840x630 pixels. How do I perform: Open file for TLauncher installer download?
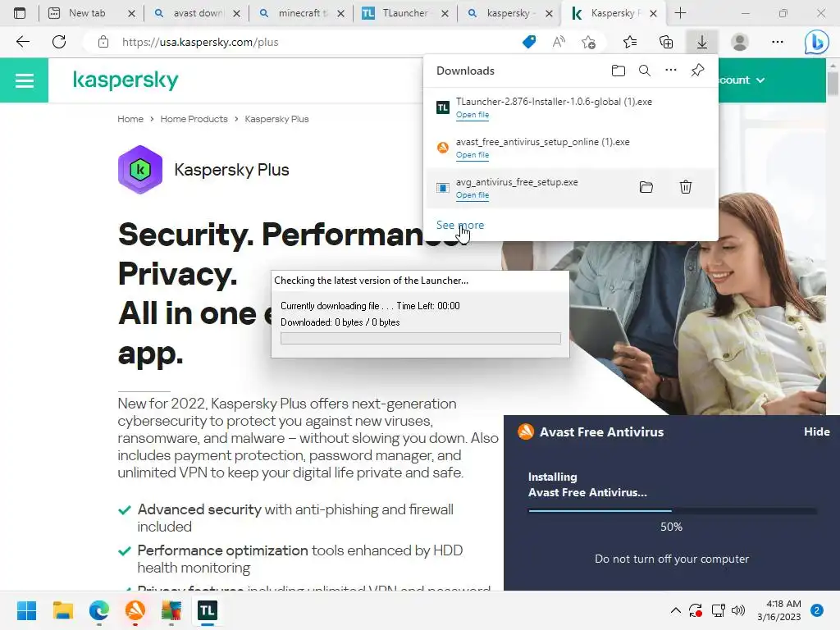click(x=472, y=115)
